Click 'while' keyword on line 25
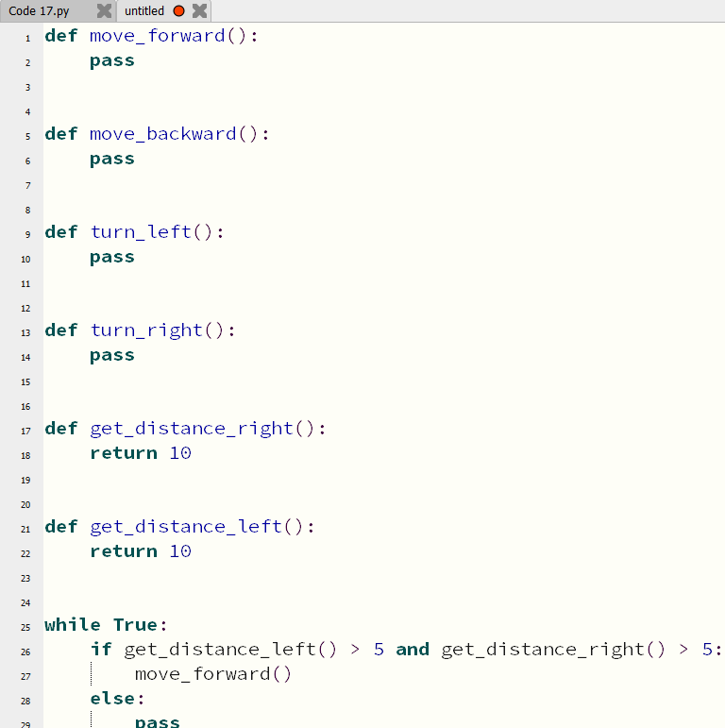The image size is (725, 728). point(73,625)
